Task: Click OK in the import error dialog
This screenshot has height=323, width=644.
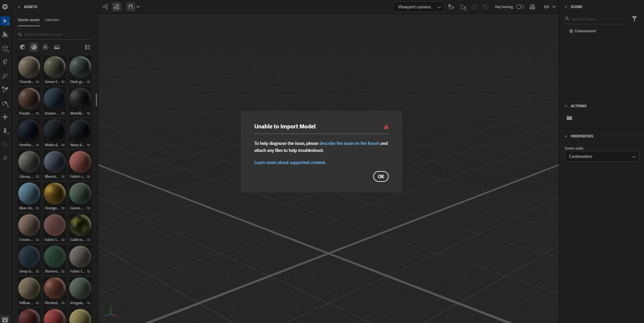Action: pyautogui.click(x=381, y=176)
